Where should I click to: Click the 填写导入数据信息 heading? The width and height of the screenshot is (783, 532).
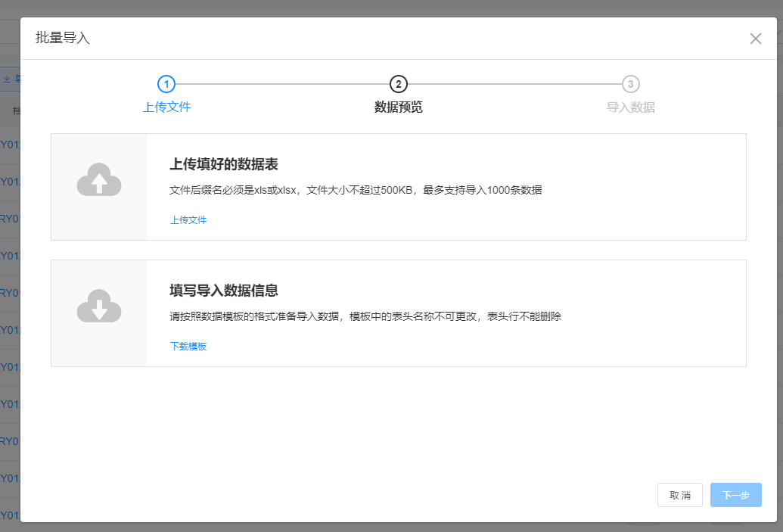point(224,291)
